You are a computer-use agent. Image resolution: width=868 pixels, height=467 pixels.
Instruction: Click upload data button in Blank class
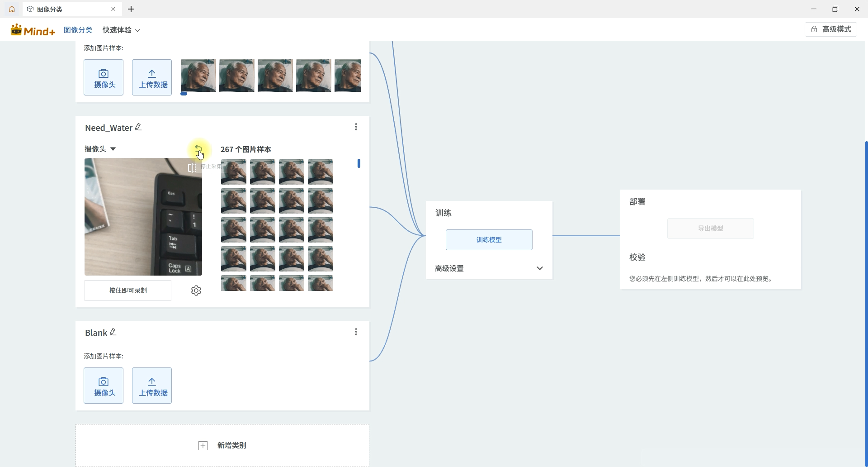(x=152, y=386)
